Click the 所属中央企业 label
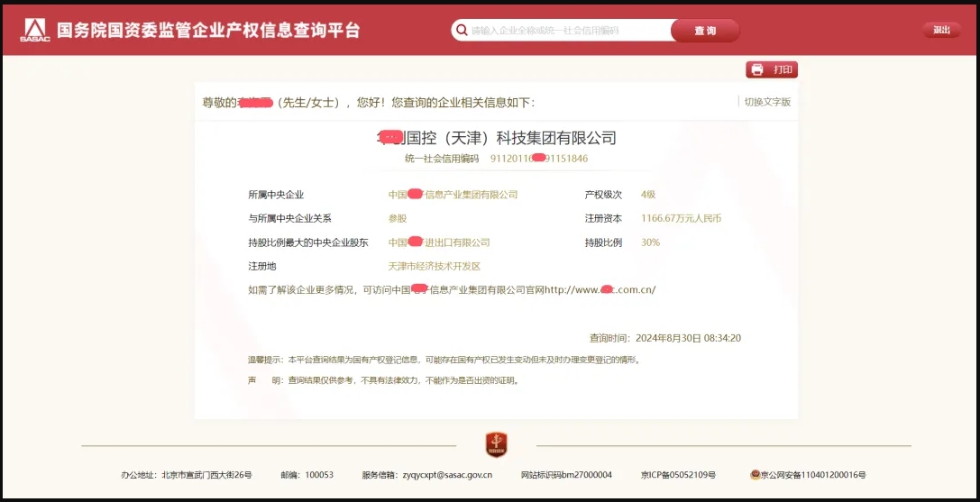This screenshot has height=502, width=980. click(276, 195)
